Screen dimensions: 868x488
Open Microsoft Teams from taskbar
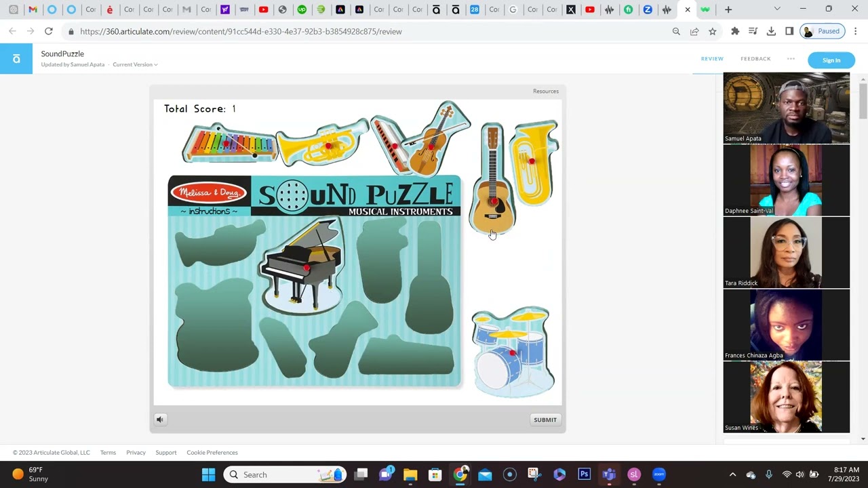click(609, 474)
